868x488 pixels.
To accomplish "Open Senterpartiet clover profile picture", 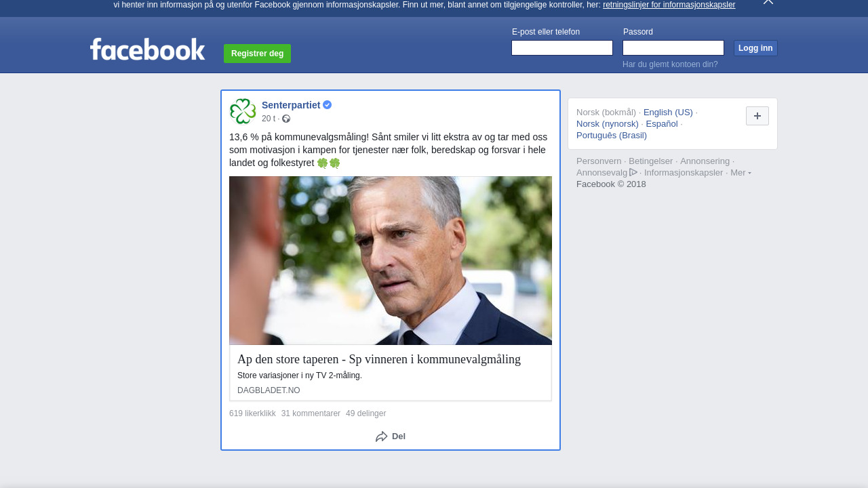I will coord(243,111).
